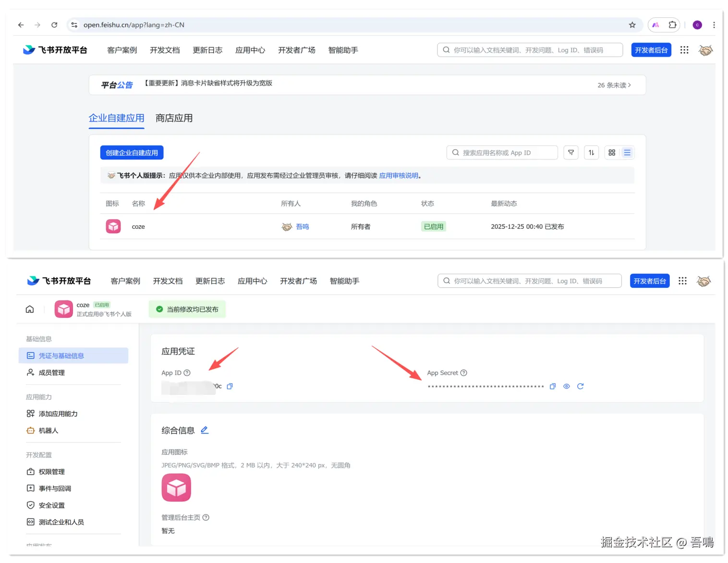Open 应用中心 in top window
Image resolution: width=728 pixels, height=563 pixels.
click(250, 50)
